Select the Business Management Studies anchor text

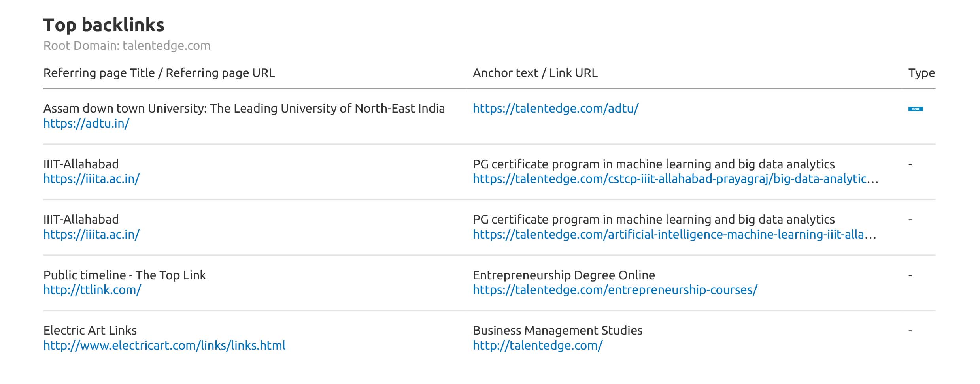click(x=557, y=331)
